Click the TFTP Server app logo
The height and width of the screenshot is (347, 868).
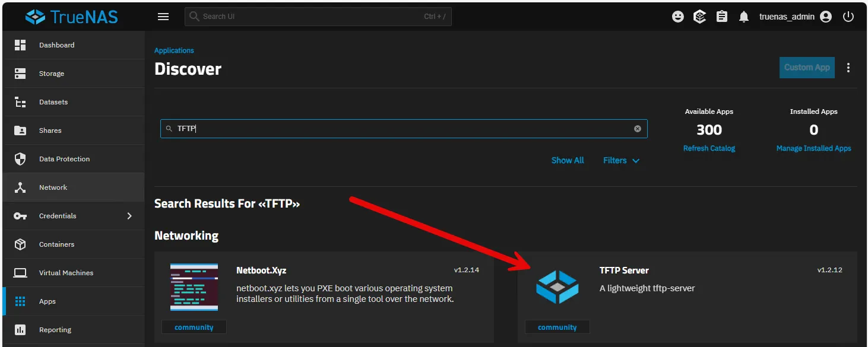557,287
